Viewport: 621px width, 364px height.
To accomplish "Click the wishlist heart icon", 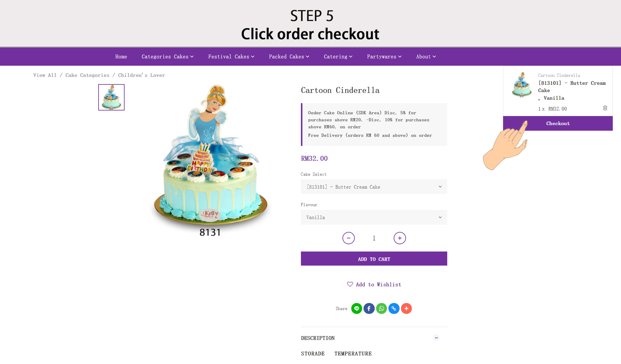I will click(350, 284).
